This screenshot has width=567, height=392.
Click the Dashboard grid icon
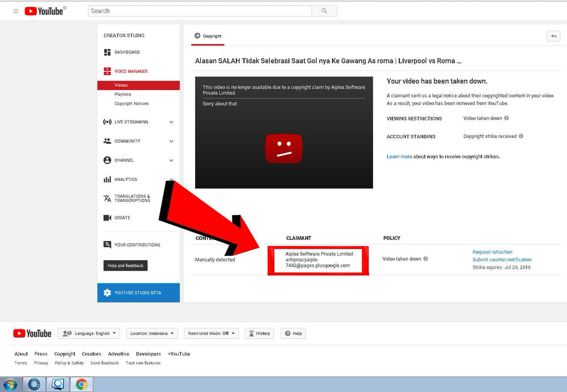click(x=107, y=52)
